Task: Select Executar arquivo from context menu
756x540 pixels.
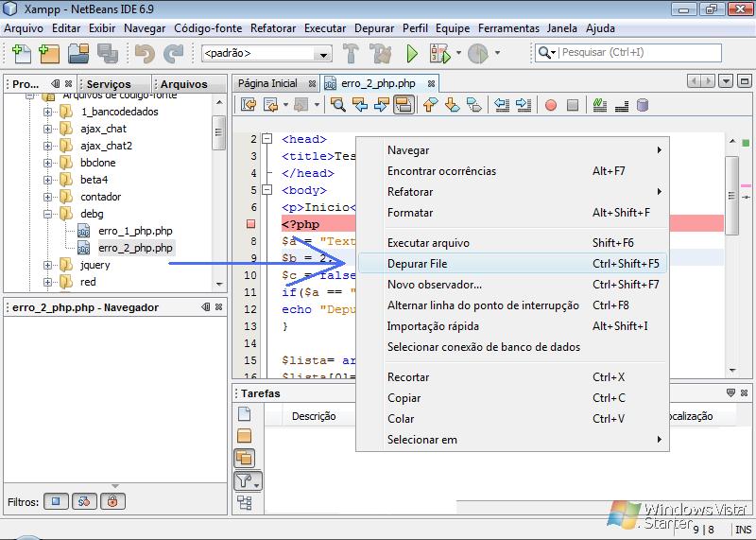Action: point(512,243)
